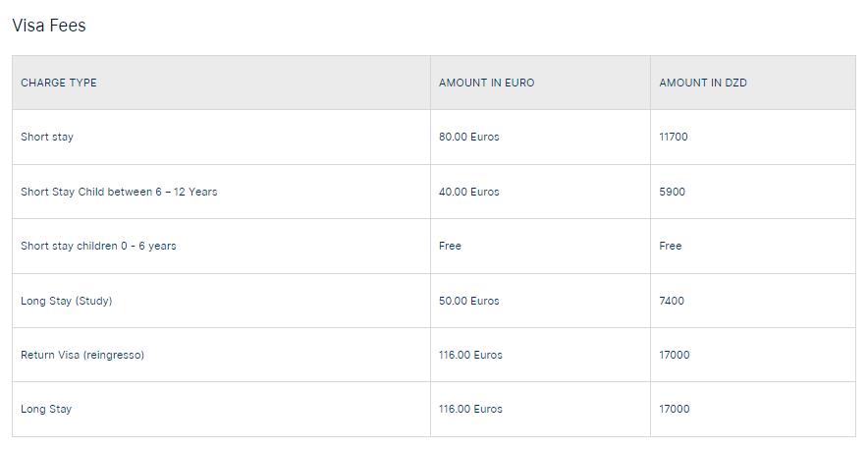Click the last row's Long Stay label
Viewport: 868px width, 450px height.
(x=46, y=409)
